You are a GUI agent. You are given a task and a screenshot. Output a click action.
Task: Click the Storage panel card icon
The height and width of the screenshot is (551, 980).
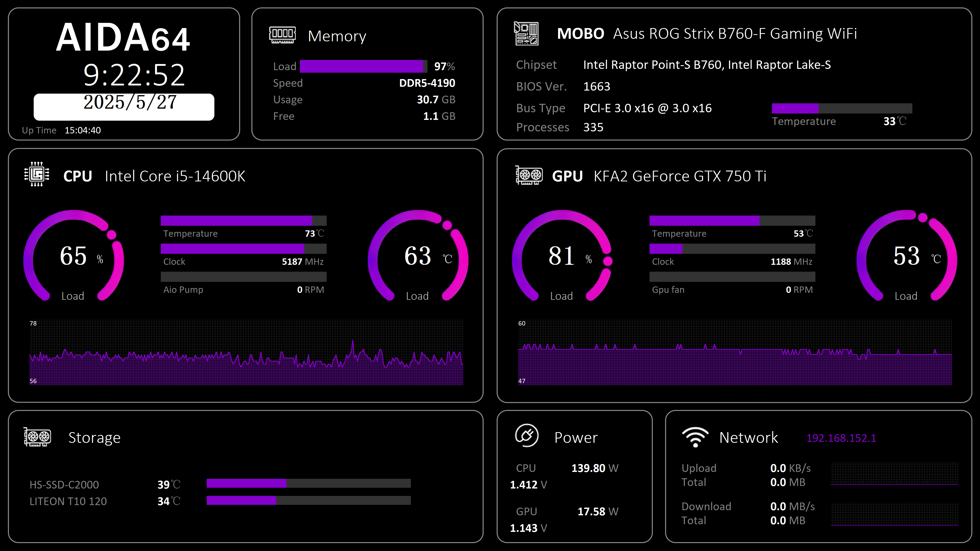point(37,437)
